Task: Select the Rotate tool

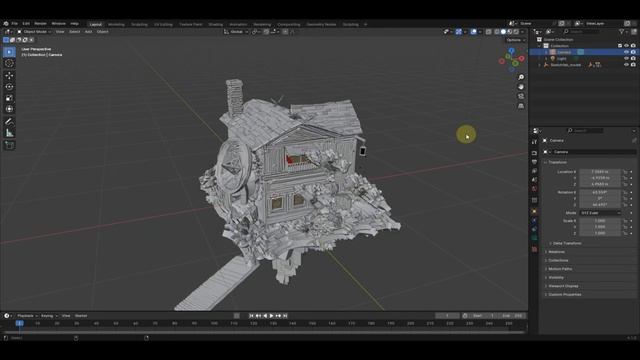Action: [9, 87]
